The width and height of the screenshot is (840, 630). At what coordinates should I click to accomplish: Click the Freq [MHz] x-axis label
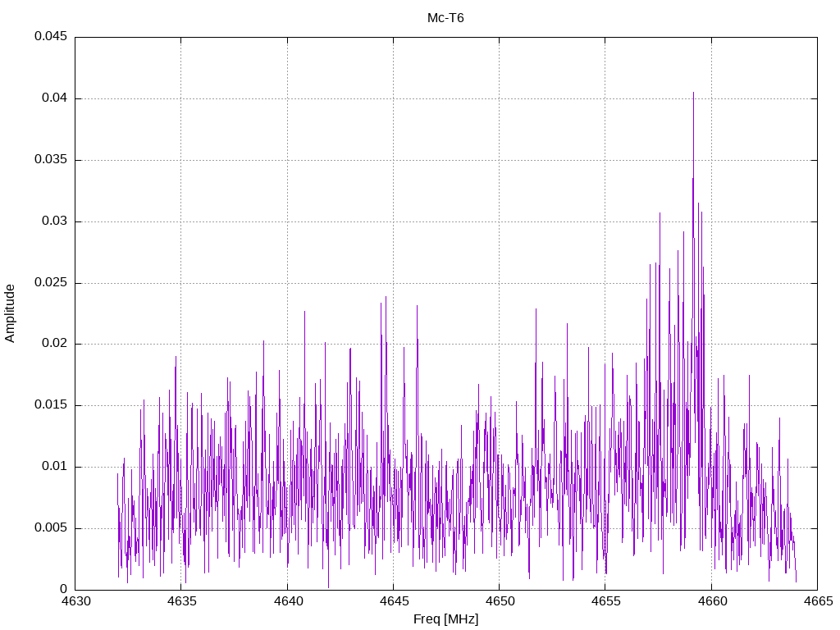(445, 619)
